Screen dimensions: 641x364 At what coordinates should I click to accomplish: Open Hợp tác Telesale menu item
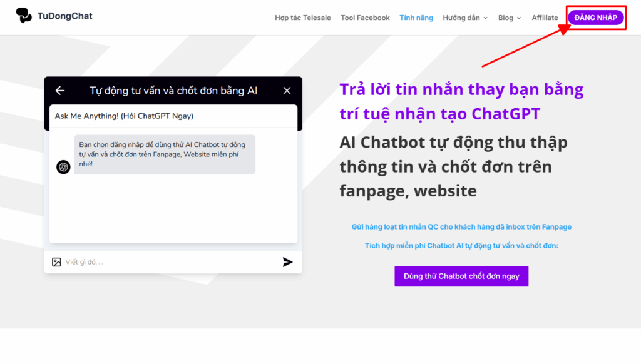coord(302,18)
